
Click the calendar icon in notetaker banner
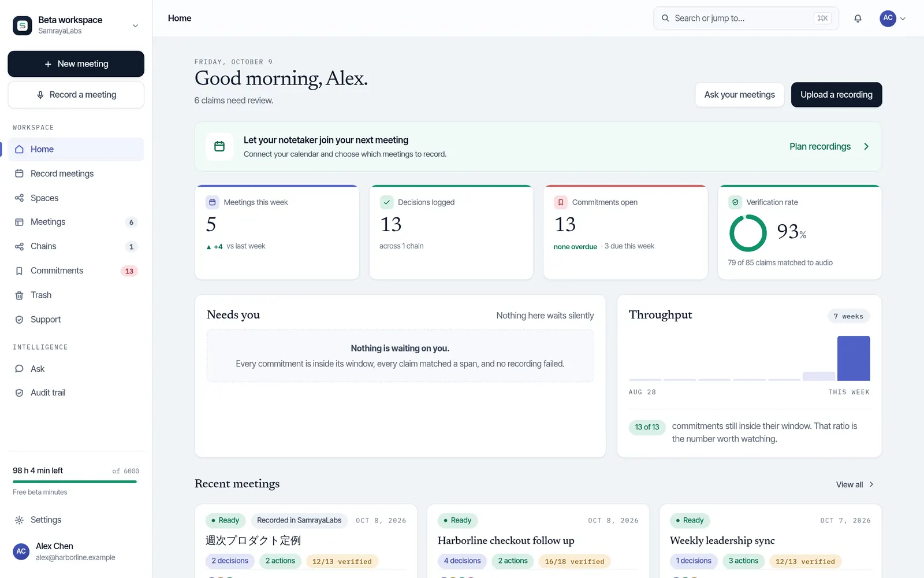(219, 146)
